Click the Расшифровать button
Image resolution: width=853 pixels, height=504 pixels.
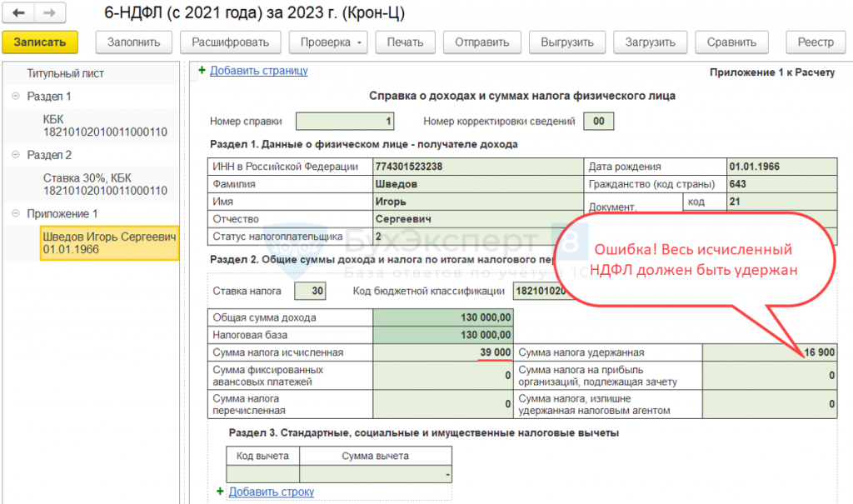click(x=231, y=42)
